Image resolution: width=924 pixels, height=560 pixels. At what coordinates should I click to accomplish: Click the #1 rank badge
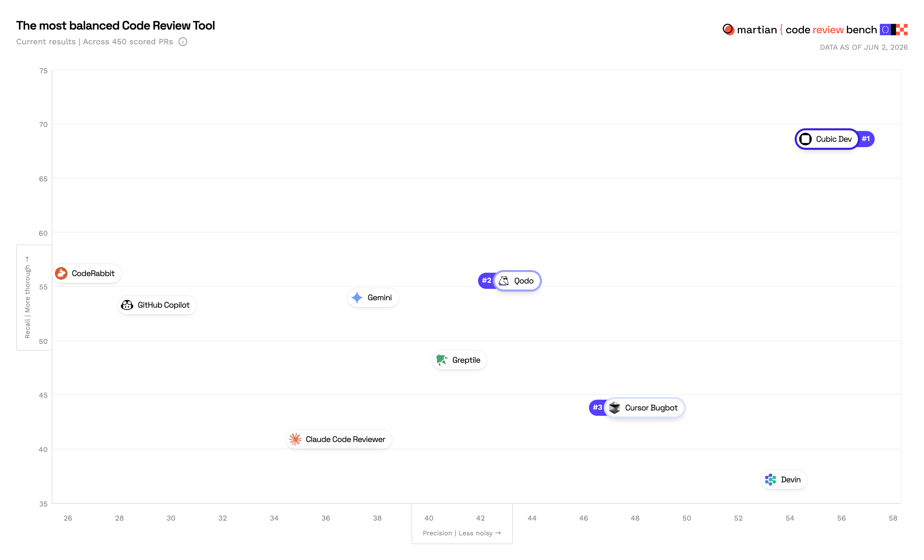[x=866, y=139]
